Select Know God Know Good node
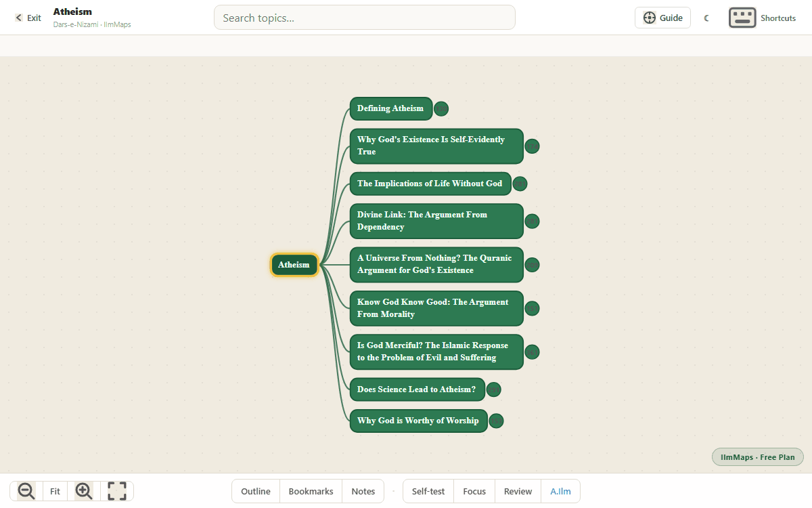 pos(436,308)
